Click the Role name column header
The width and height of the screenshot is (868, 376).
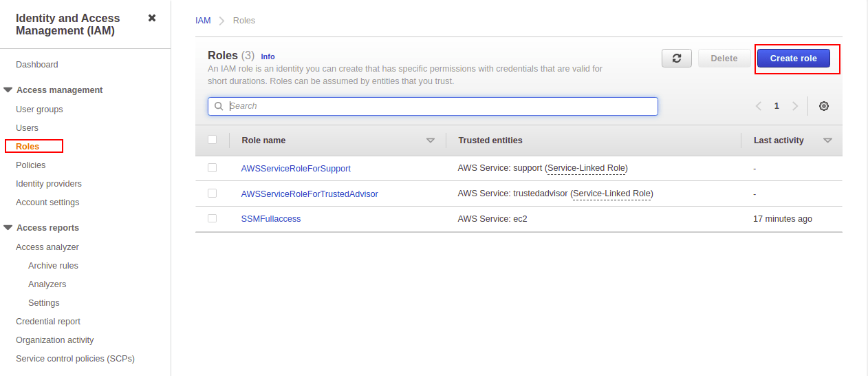point(263,140)
